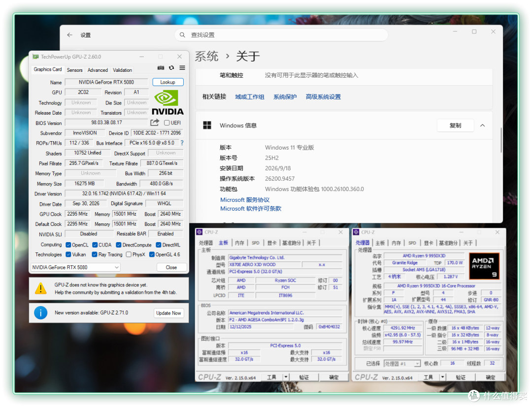Open the 系统保护 link

[x=285, y=96]
